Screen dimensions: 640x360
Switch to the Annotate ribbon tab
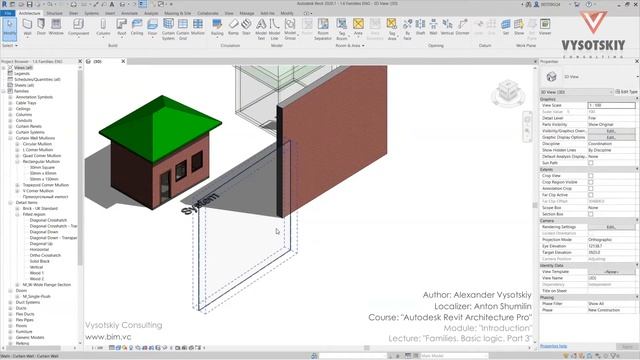coord(129,13)
